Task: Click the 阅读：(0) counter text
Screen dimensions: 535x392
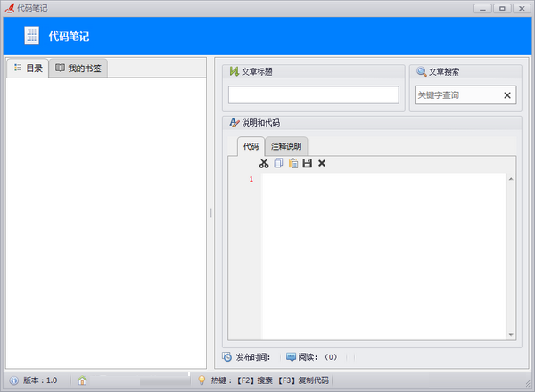Action: [317, 357]
